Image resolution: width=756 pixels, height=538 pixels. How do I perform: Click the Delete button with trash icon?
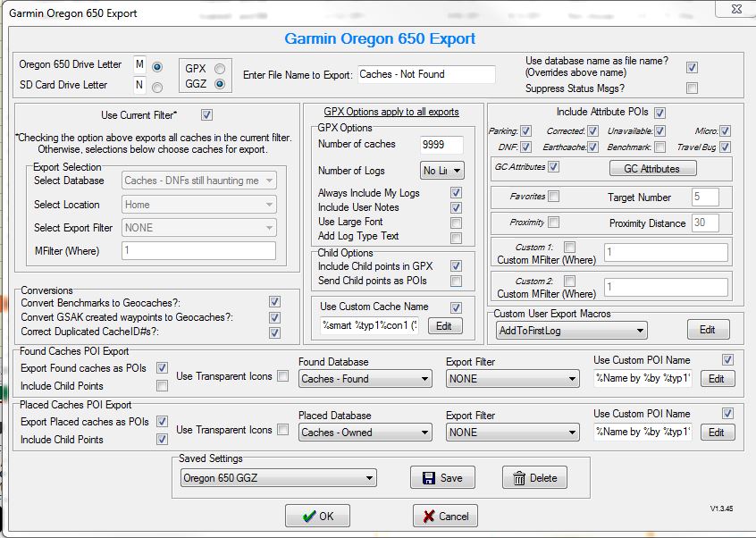534,478
